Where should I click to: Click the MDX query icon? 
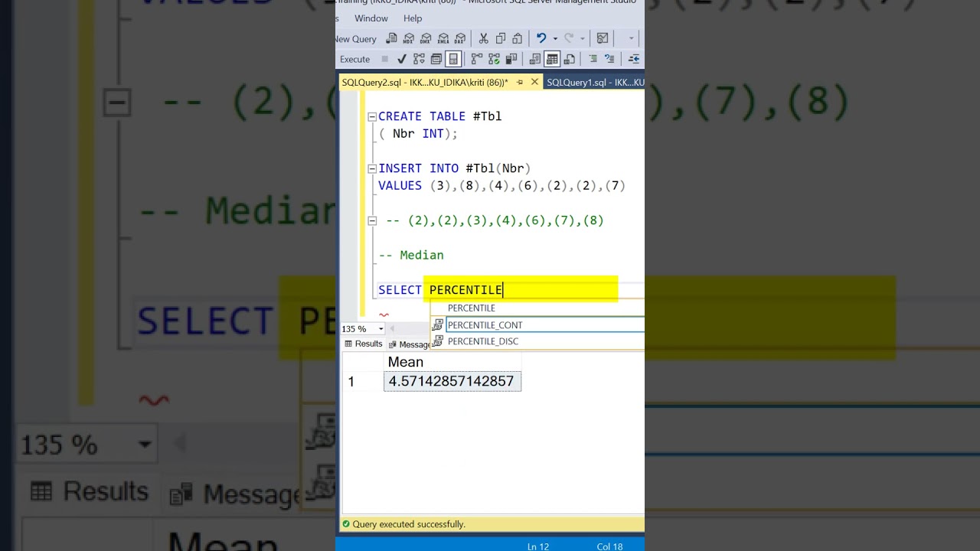(408, 38)
